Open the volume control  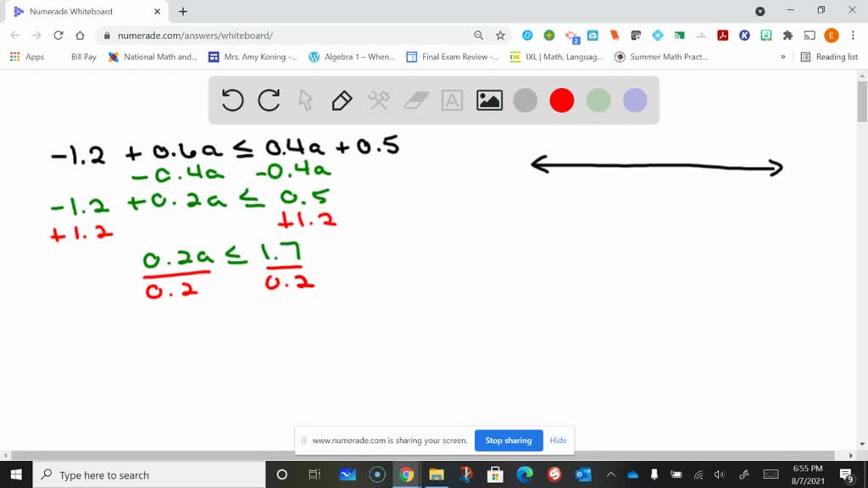(x=719, y=474)
